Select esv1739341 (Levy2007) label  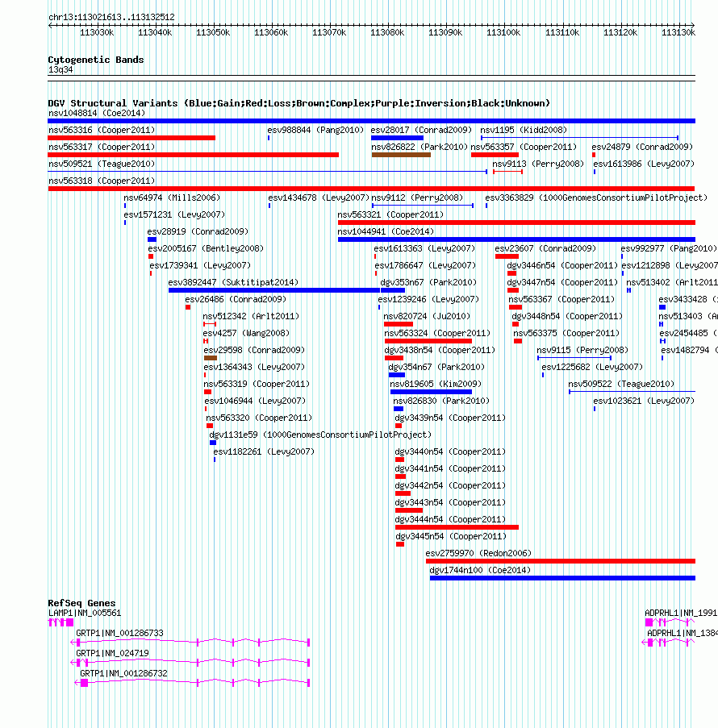click(200, 265)
